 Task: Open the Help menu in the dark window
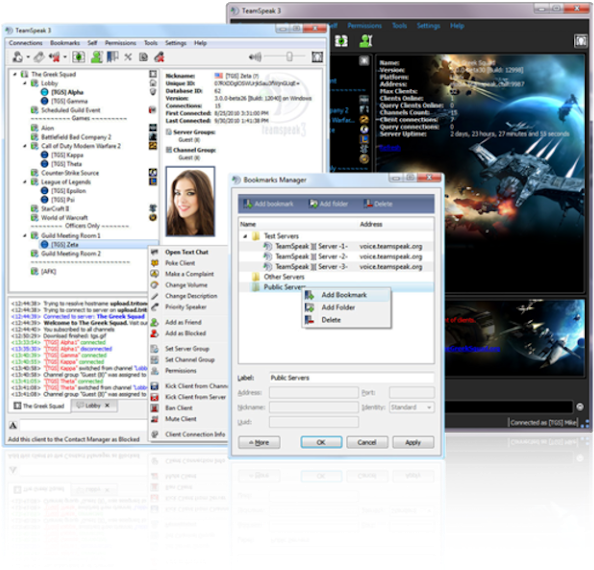coord(457,26)
